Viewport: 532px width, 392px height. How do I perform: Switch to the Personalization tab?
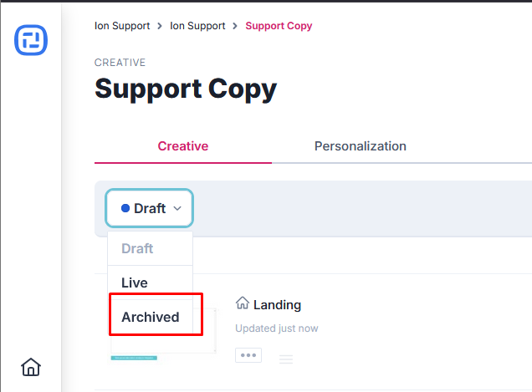point(360,146)
